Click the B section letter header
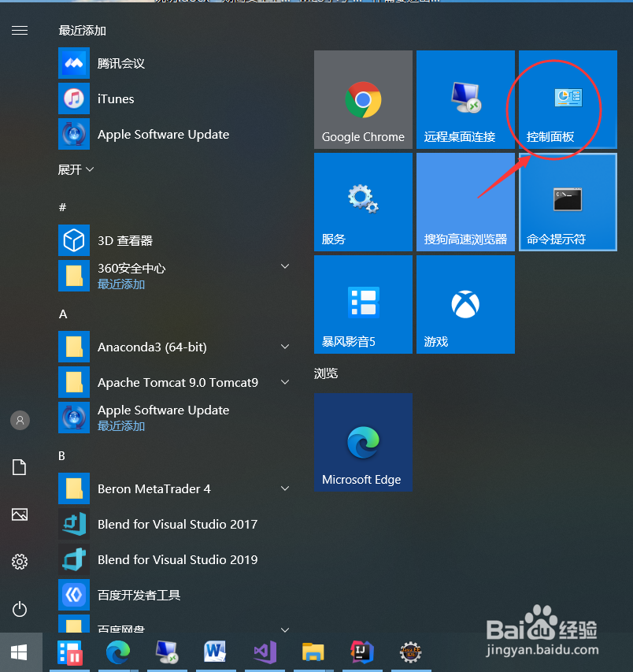 62,456
